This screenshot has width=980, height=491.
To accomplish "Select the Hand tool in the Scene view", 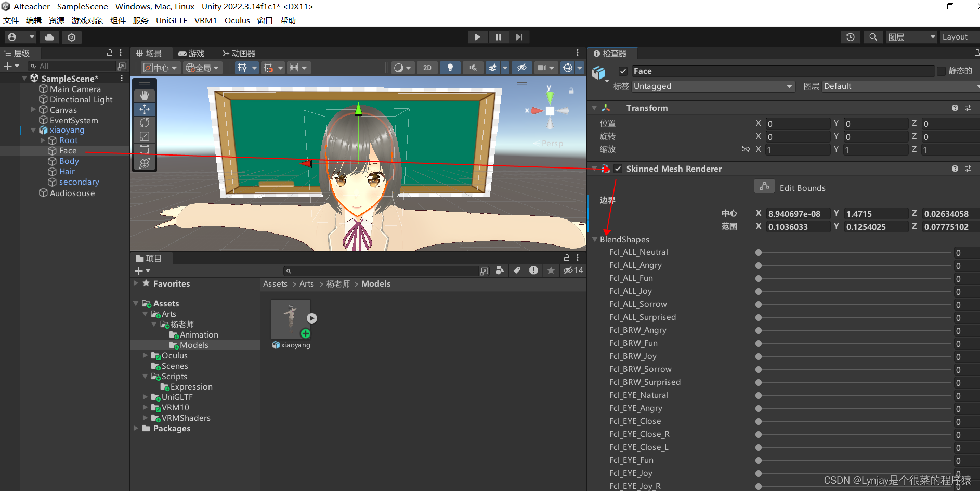I will (x=144, y=95).
